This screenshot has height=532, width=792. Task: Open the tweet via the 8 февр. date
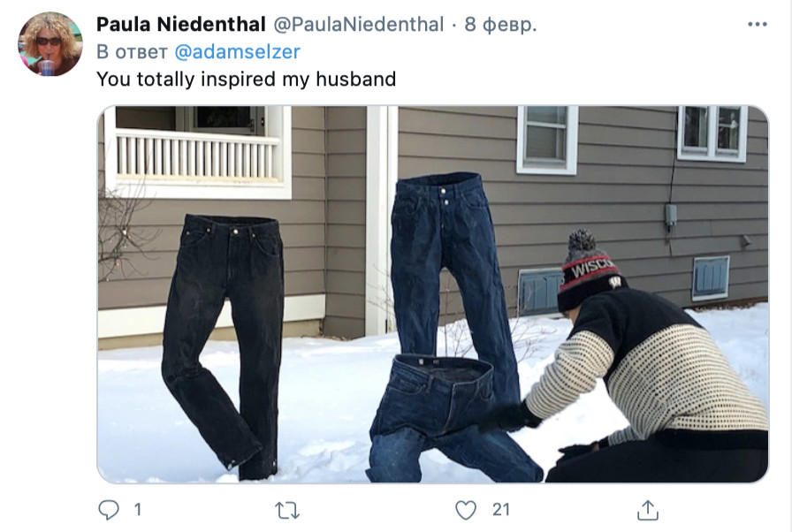[x=500, y=24]
